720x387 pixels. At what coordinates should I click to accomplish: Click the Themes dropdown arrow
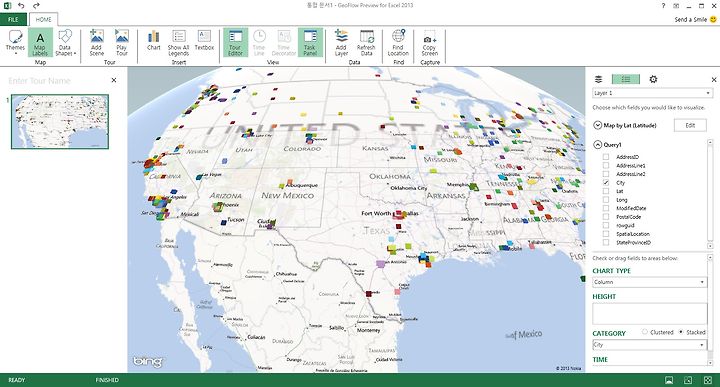[x=15, y=53]
